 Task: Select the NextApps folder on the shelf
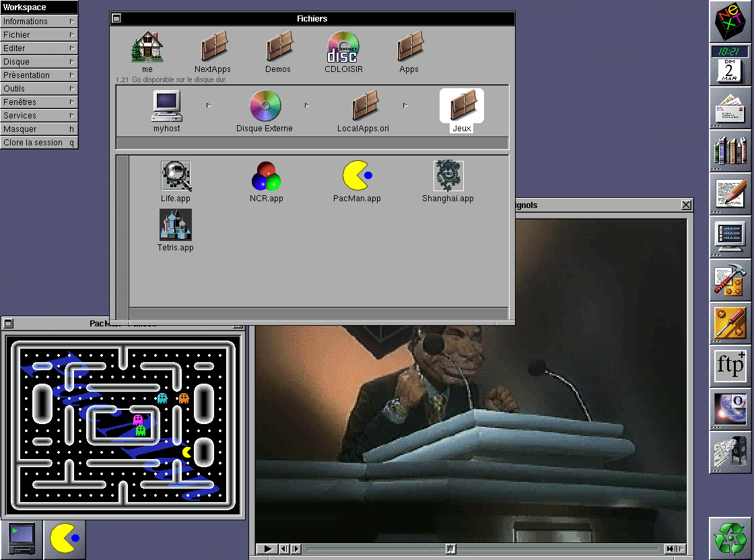[213, 46]
